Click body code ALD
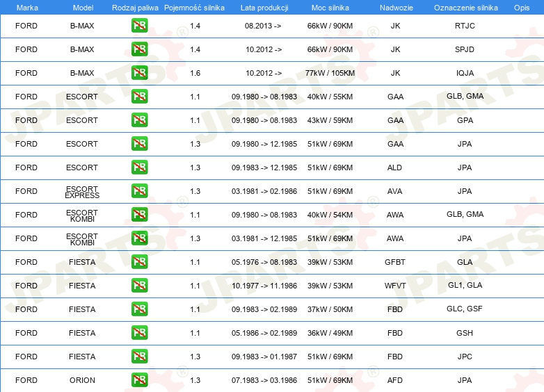 click(394, 168)
